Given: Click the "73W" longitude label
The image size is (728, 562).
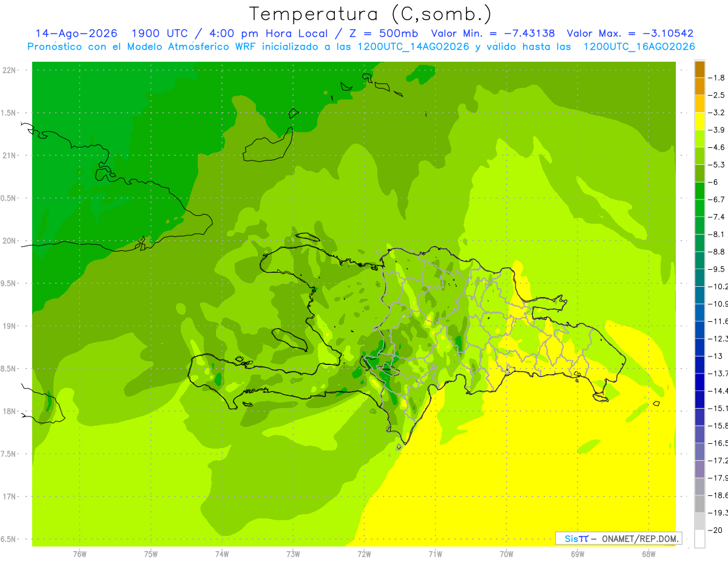Looking at the screenshot, I should click(293, 554).
